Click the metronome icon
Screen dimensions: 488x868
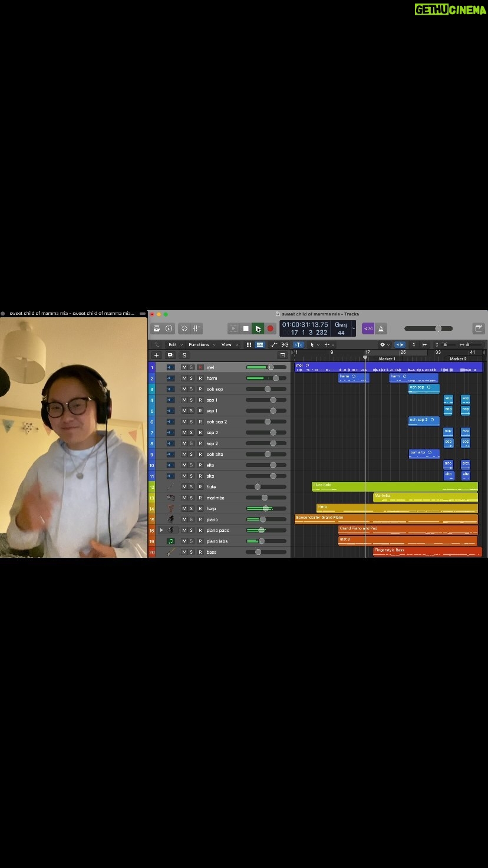click(x=381, y=328)
